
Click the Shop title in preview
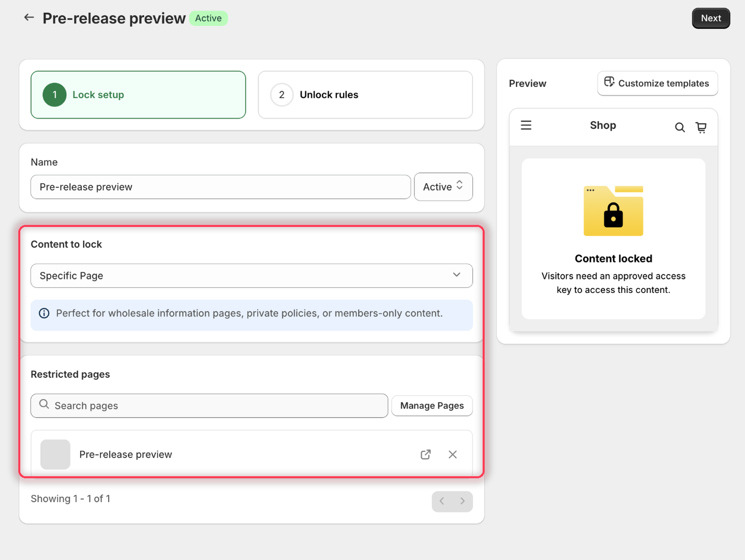point(603,125)
